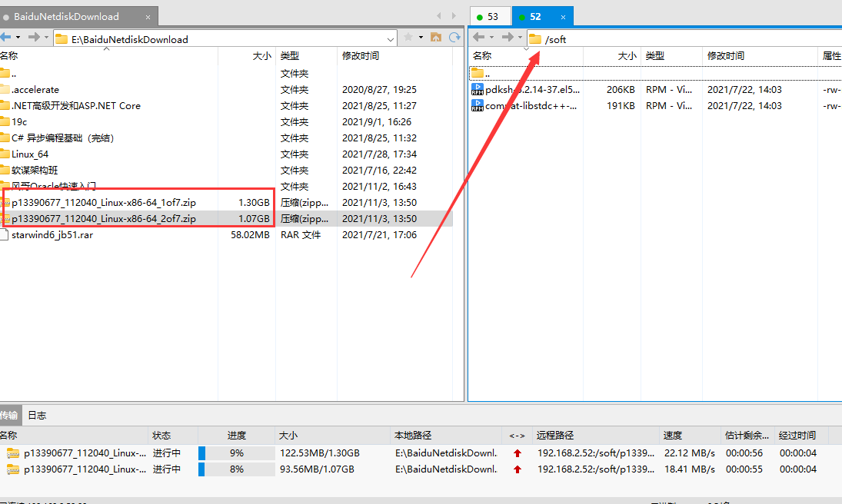Open parent folder icon in local toolbar

point(436,38)
